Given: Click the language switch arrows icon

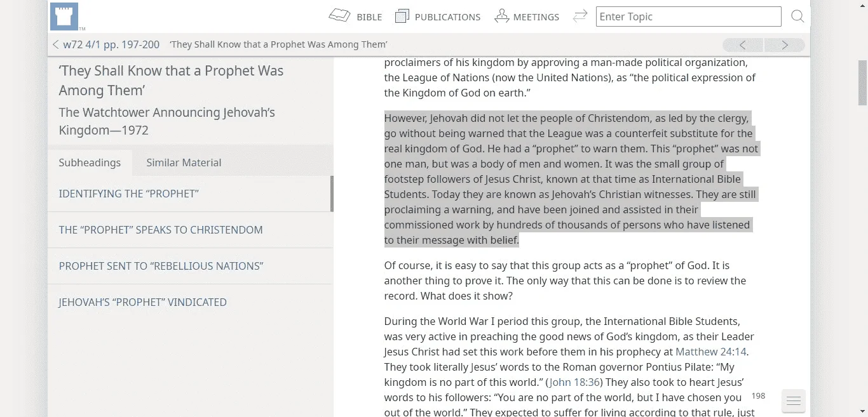Looking at the screenshot, I should [580, 17].
